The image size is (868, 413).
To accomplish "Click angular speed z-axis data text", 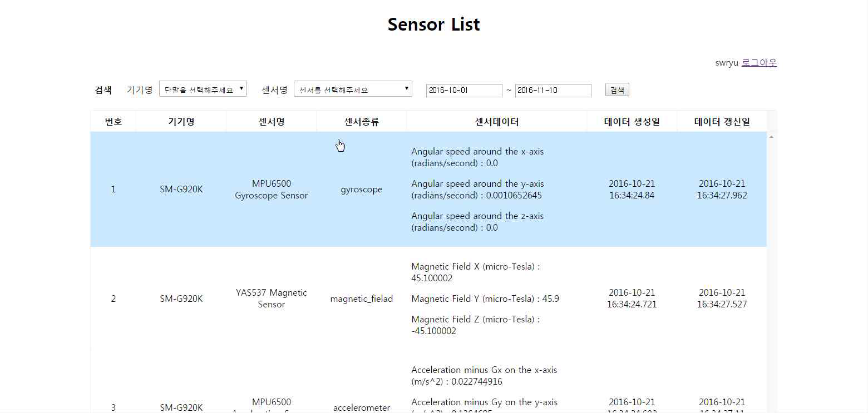I will click(x=477, y=222).
